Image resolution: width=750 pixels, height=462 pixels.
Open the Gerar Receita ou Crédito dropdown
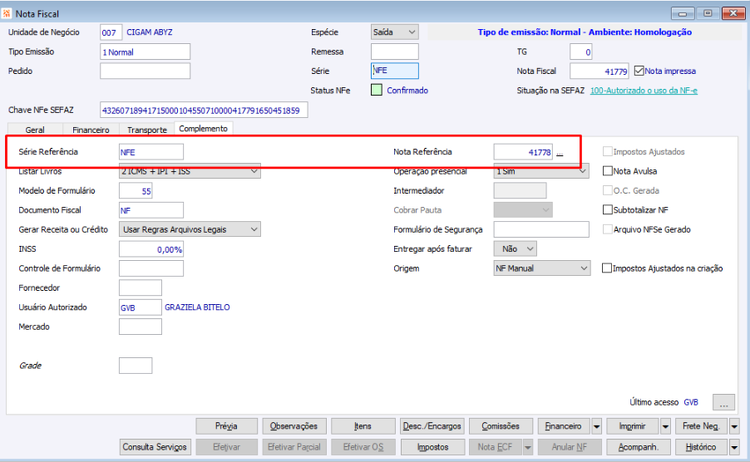click(x=190, y=230)
